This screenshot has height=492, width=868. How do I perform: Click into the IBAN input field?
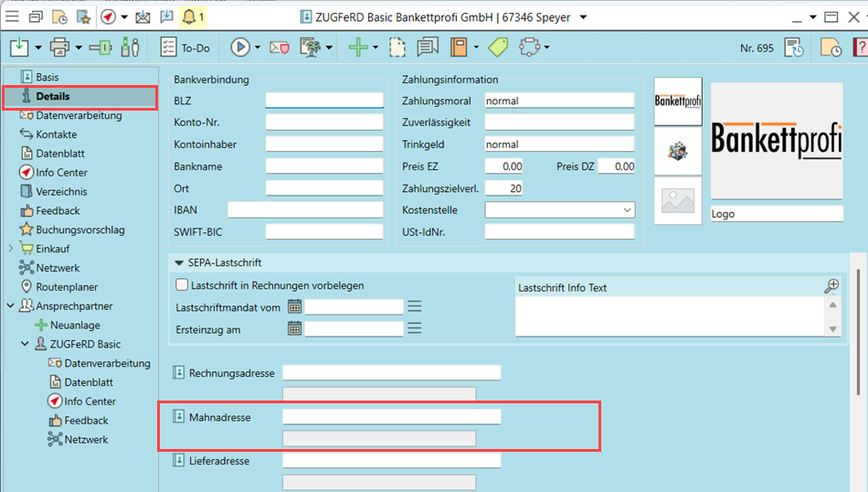pos(304,210)
